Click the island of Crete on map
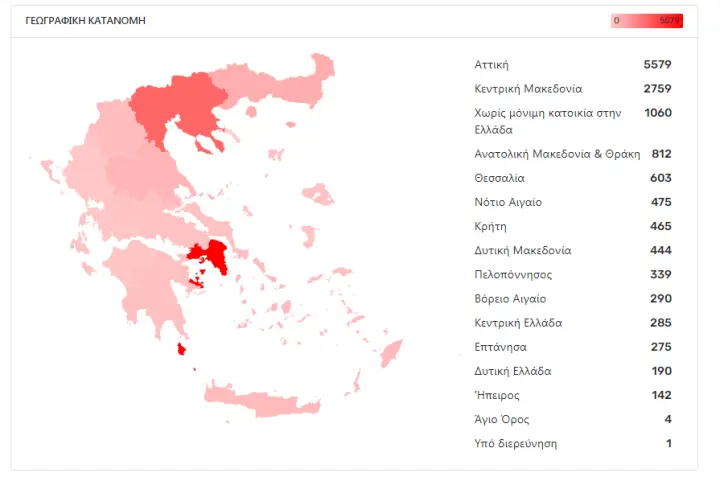Screen dimensions: 720x477 [x=262, y=400]
